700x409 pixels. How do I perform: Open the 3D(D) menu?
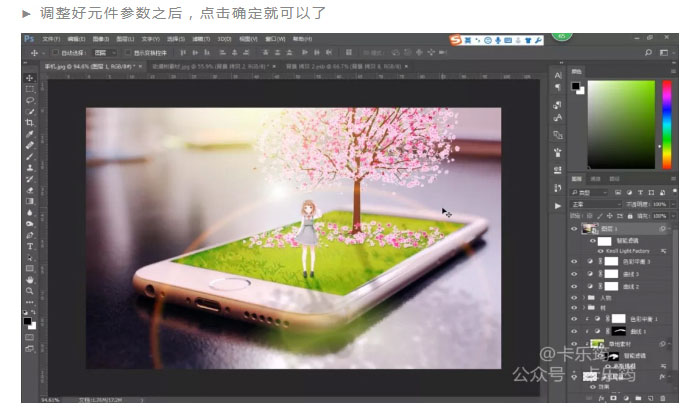(x=224, y=39)
